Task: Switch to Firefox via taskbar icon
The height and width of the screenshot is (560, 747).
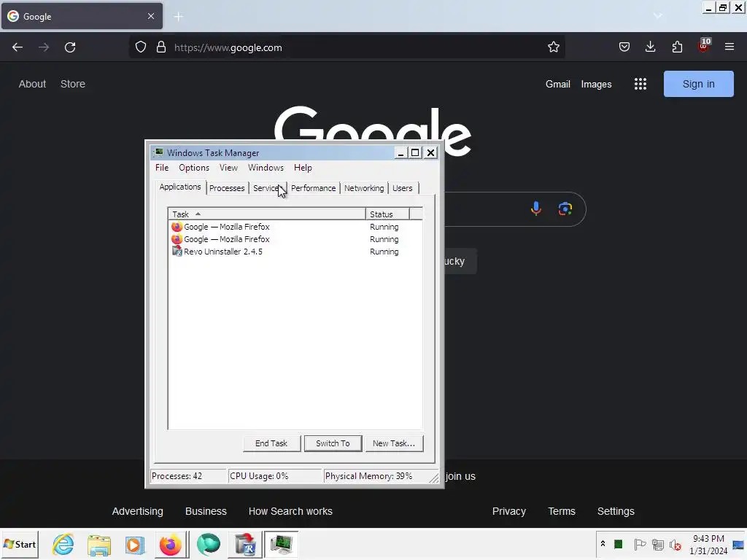Action: click(x=170, y=545)
